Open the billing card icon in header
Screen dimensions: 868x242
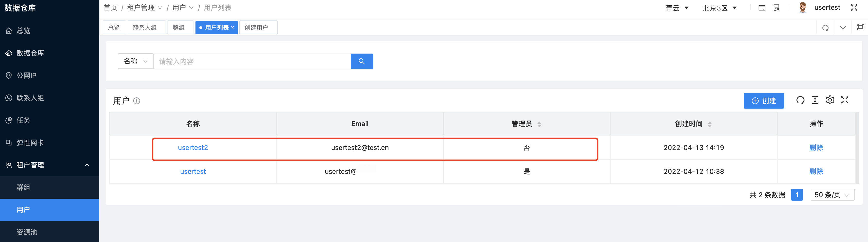click(x=762, y=7)
